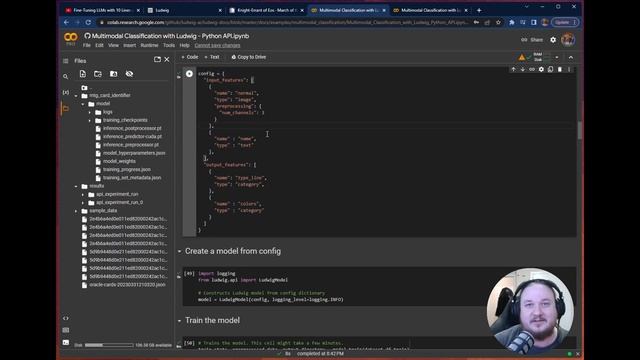Close the Files side panel
The width and height of the screenshot is (640, 360).
coord(167,60)
